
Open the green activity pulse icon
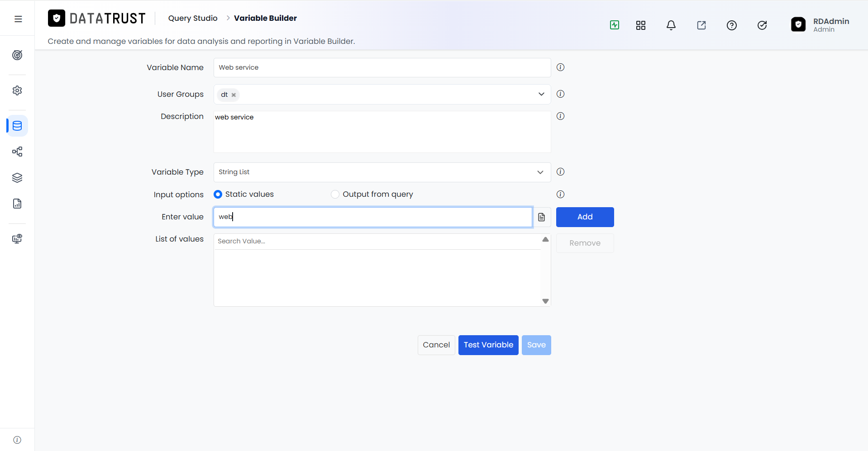pos(615,25)
